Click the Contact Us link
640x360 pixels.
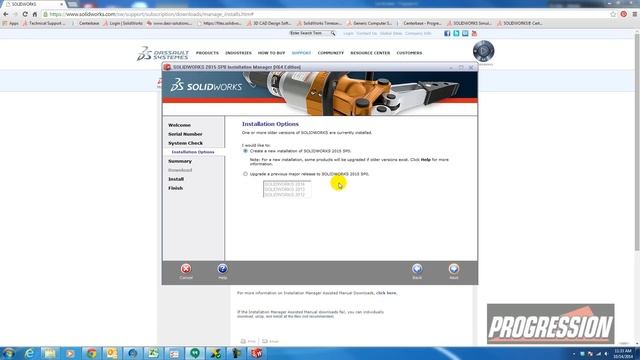pyautogui.click(x=367, y=33)
